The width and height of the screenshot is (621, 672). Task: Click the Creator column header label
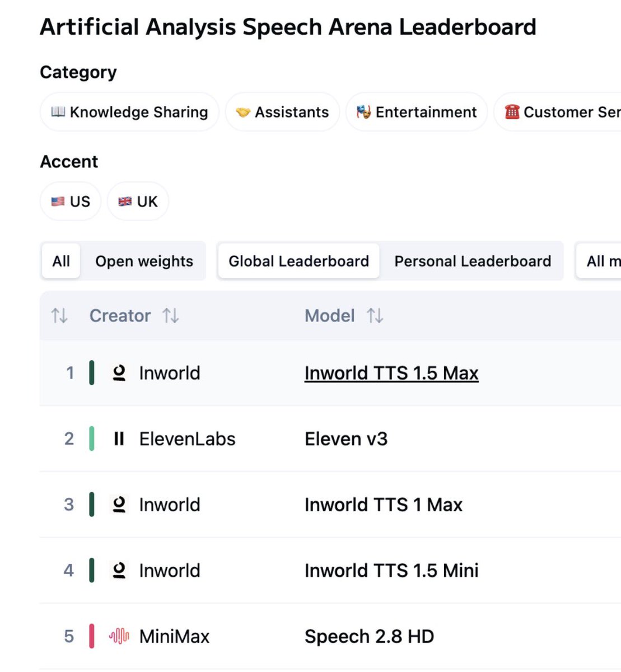[x=120, y=316]
